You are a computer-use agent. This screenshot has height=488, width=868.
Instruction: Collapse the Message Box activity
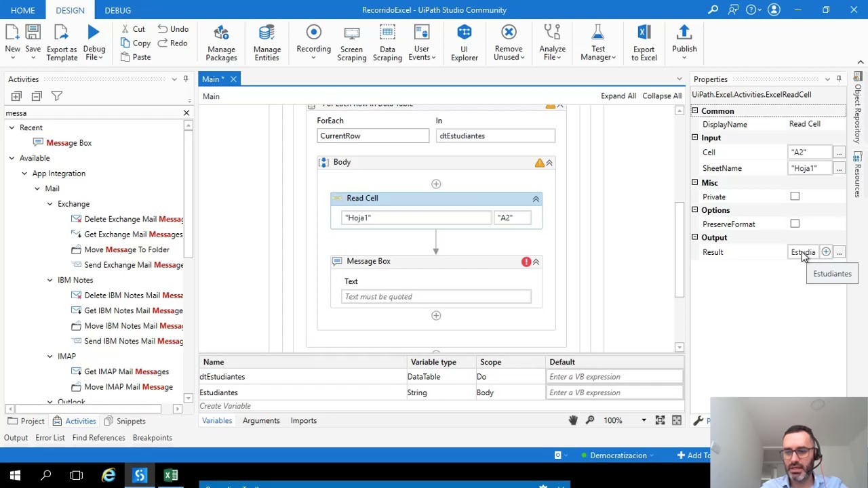coord(536,262)
